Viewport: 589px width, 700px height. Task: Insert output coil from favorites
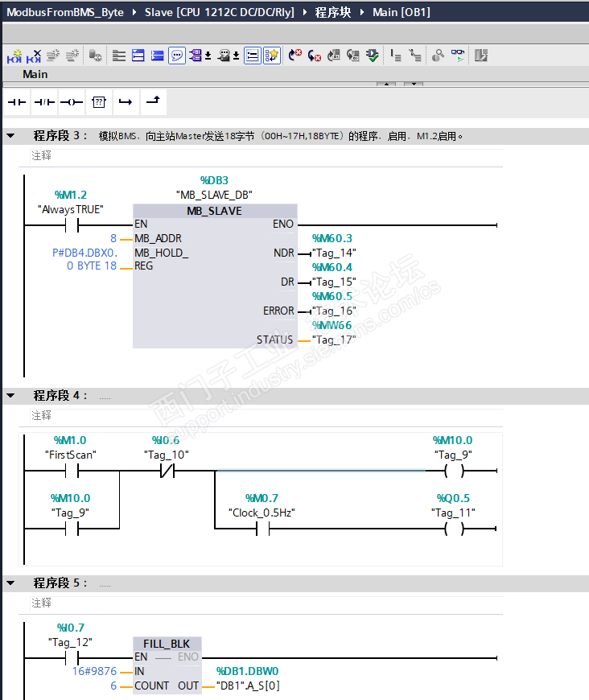coord(72,102)
